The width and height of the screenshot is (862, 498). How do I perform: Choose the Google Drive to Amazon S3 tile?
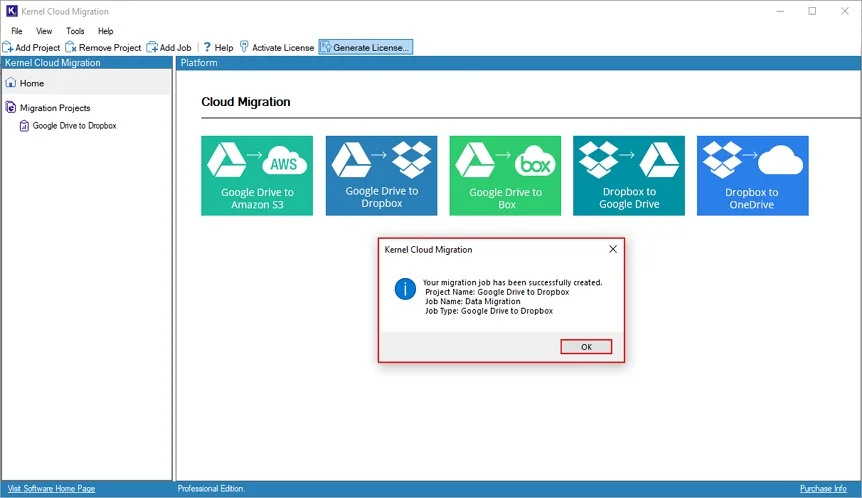tap(257, 176)
